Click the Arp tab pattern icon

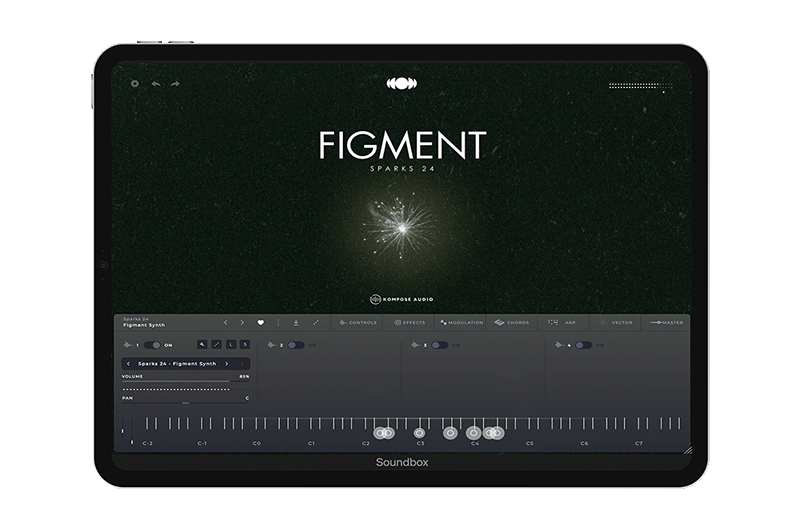553,322
